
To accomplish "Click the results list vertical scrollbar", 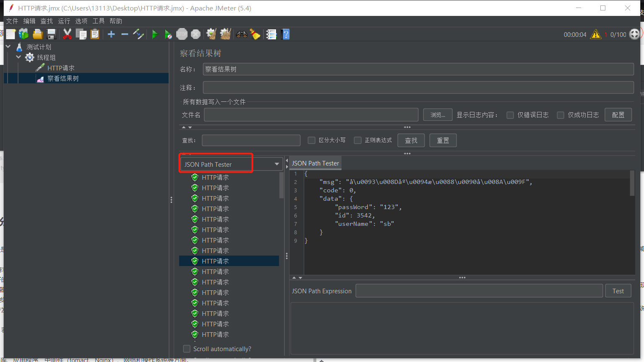I will [282, 185].
